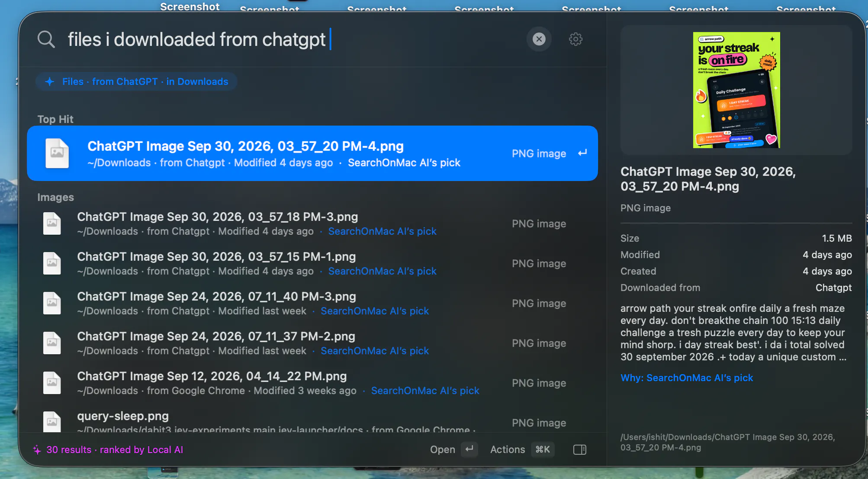Select ChatGPT Image Sep 30 03_57_15 PM-1.png result
This screenshot has width=868, height=479.
pos(312,263)
